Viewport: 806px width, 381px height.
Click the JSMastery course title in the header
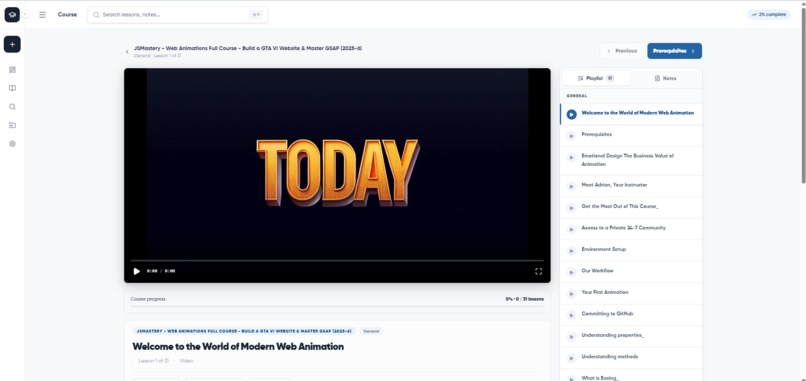248,48
